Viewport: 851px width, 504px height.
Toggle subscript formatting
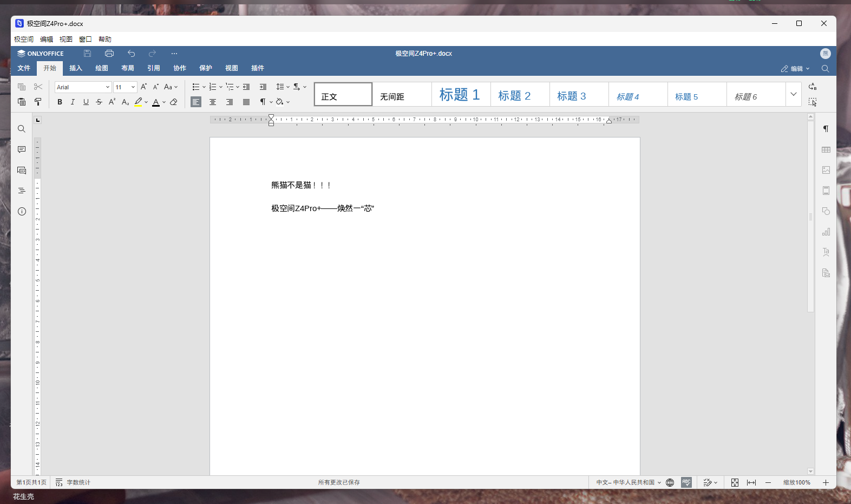[125, 102]
